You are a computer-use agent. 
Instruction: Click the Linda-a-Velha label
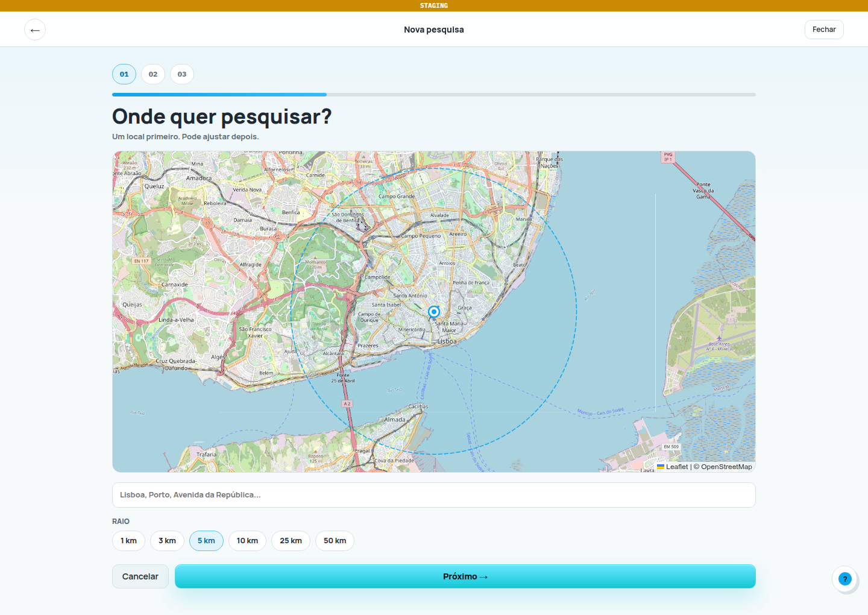coord(176,320)
